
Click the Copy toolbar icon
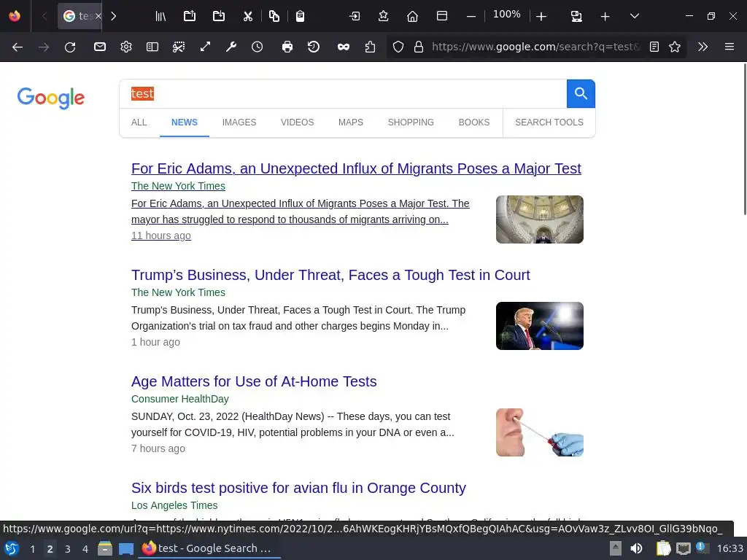[x=274, y=16]
